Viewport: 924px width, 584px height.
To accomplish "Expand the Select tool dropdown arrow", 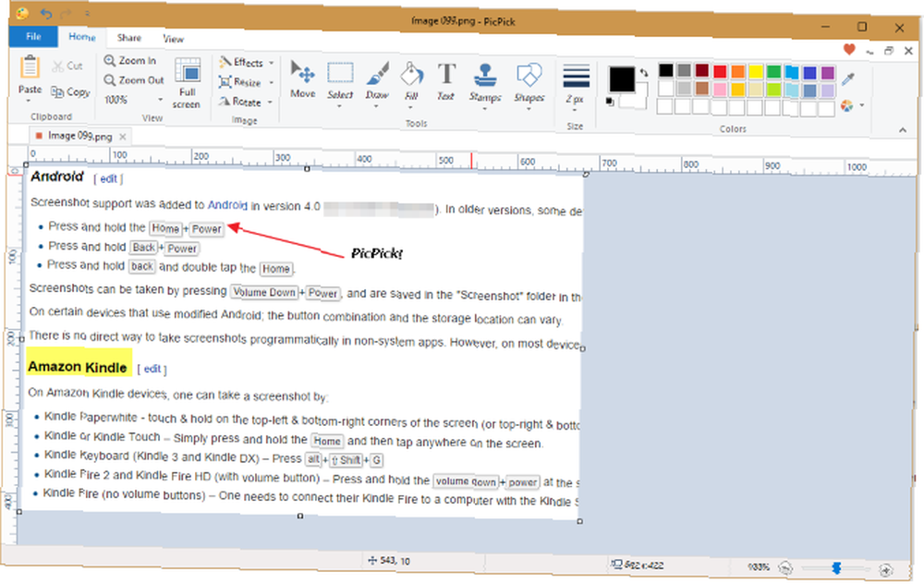I will 339,106.
